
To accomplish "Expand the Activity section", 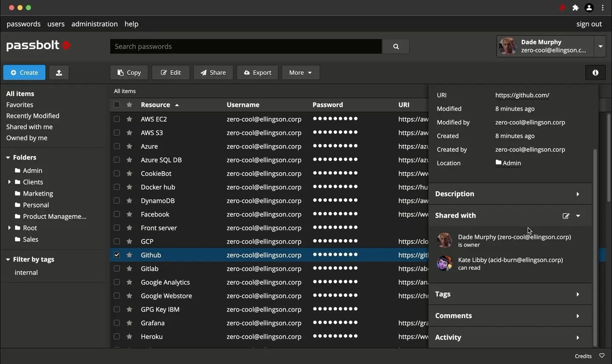I will point(578,338).
